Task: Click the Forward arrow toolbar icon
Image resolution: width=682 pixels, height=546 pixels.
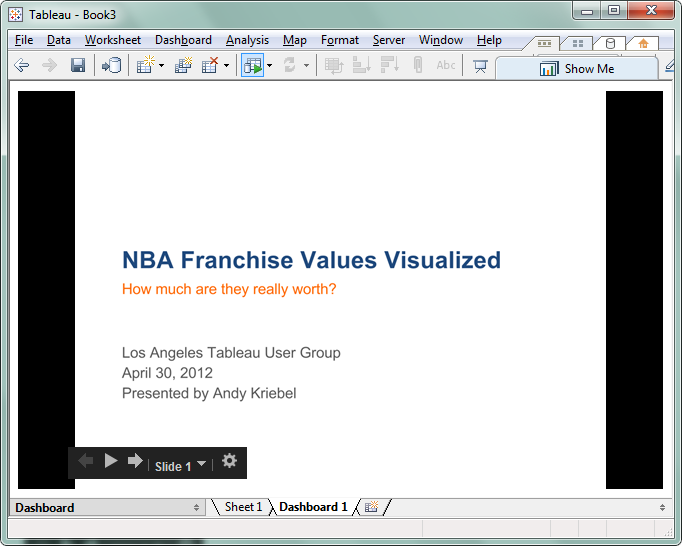Action: [49, 65]
